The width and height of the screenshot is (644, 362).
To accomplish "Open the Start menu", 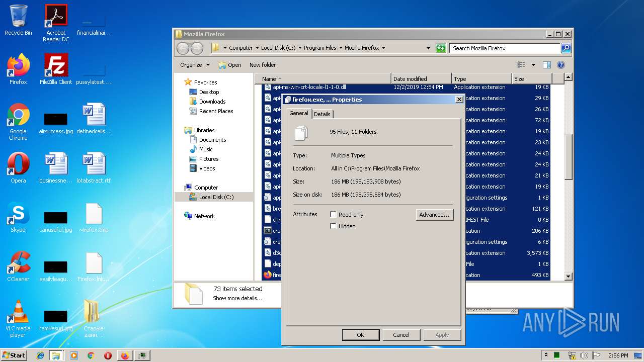I will click(14, 355).
